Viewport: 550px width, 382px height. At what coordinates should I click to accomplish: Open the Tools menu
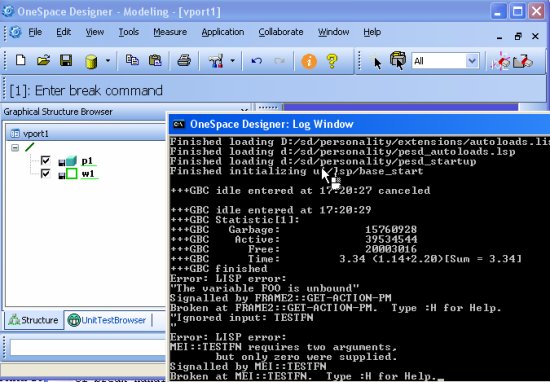(128, 32)
